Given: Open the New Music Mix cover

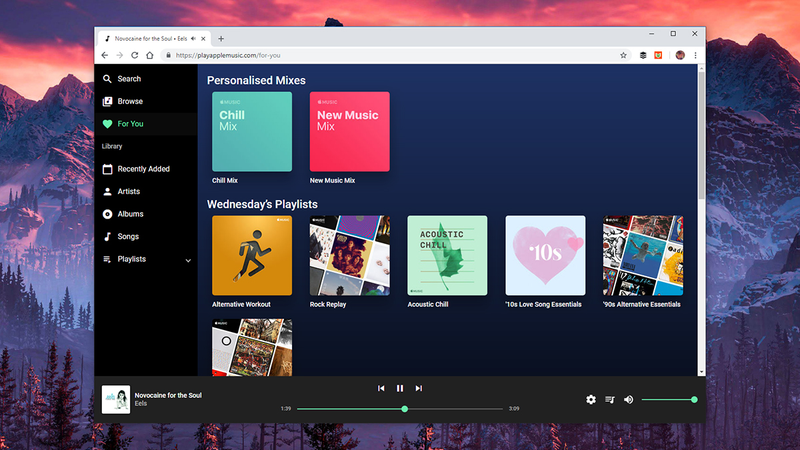Looking at the screenshot, I should 349,132.
